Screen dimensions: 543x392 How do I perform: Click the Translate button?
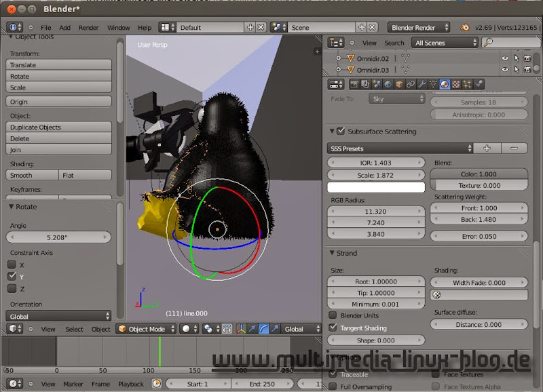point(58,64)
